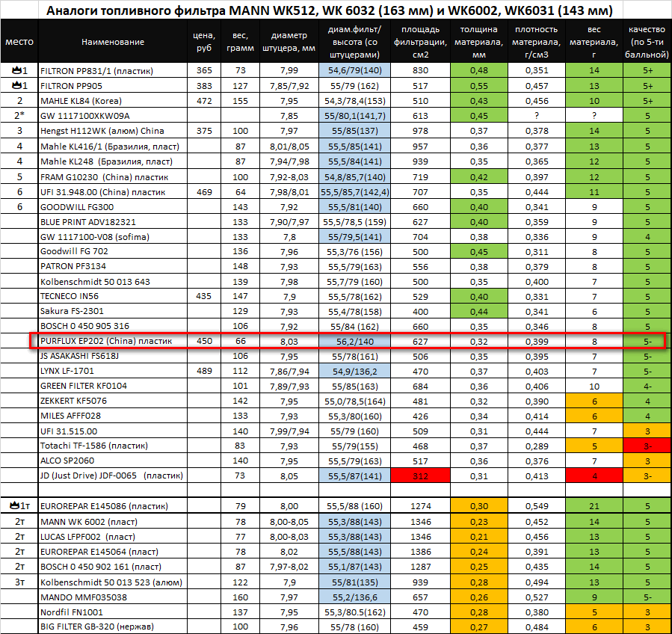Image resolution: width=672 pixels, height=634 pixels.
Task: Select the '54,9/136,2' dimensions cell
Action: coord(354,371)
